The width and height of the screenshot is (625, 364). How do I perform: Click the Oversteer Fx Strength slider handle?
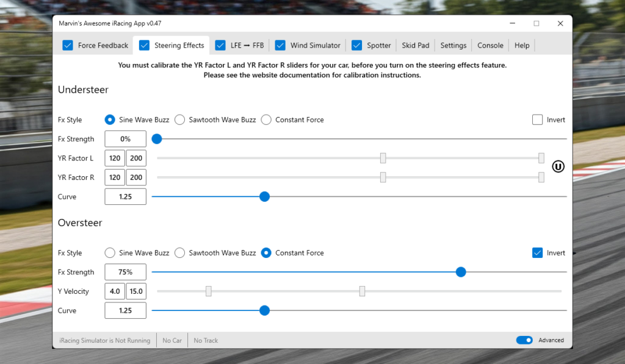click(x=461, y=272)
